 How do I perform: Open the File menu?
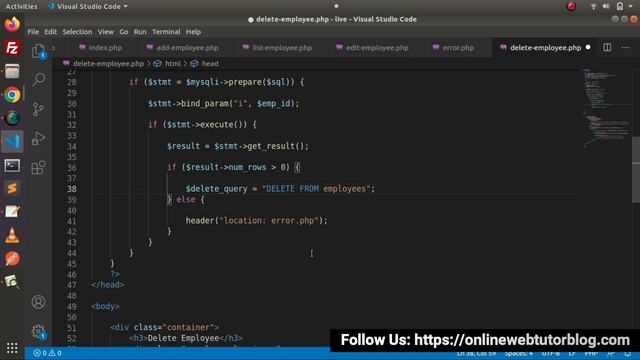tap(33, 32)
